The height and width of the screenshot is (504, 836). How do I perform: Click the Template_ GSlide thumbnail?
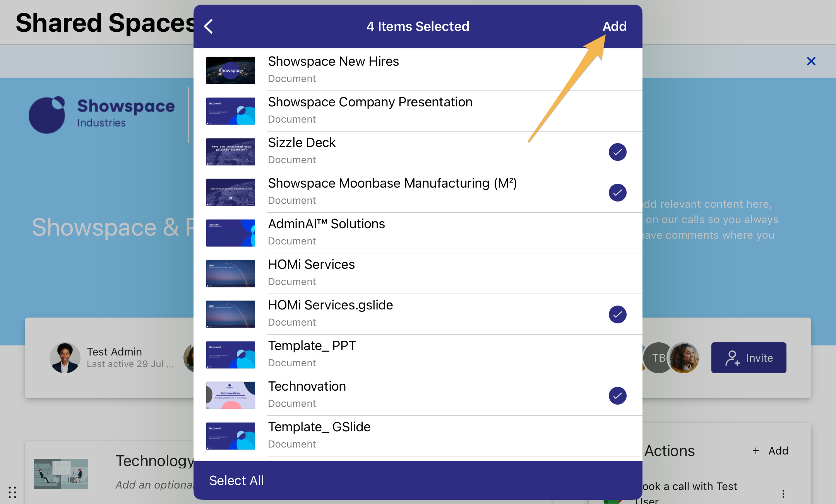[231, 436]
